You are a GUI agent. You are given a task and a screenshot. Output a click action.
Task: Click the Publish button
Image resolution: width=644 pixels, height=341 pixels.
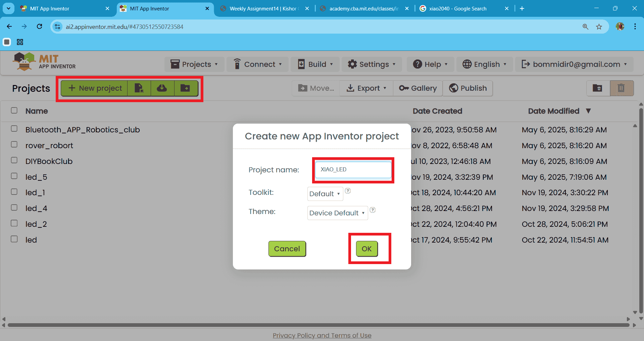tap(468, 88)
